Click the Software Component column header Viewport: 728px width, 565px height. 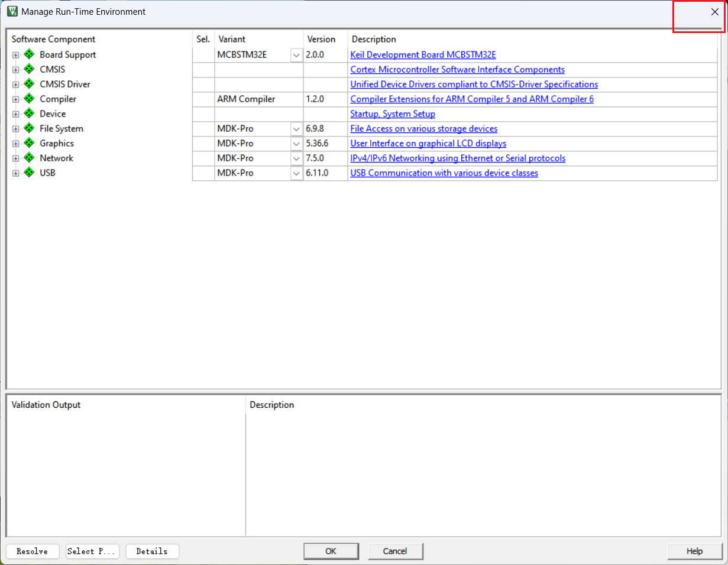pos(53,40)
